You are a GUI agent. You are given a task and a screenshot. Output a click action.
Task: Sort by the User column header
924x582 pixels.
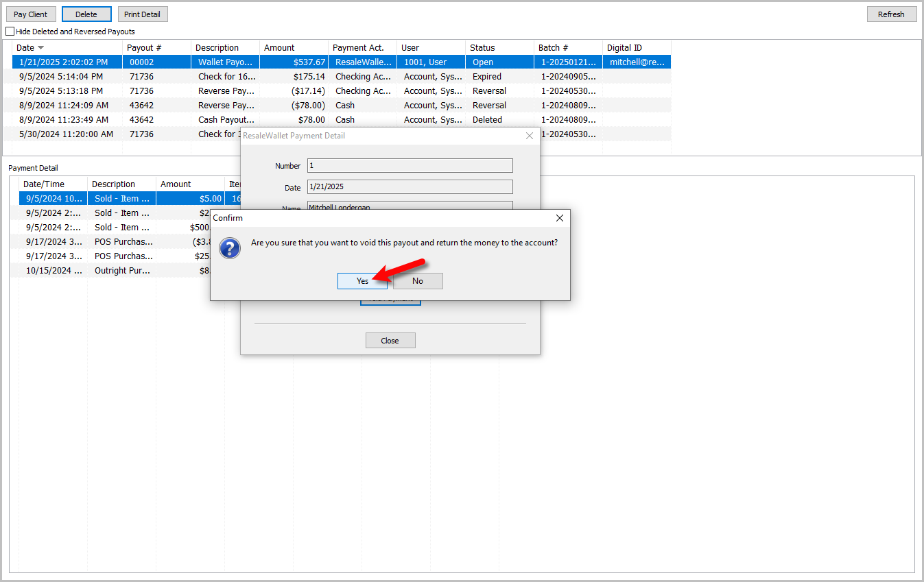(x=431, y=48)
